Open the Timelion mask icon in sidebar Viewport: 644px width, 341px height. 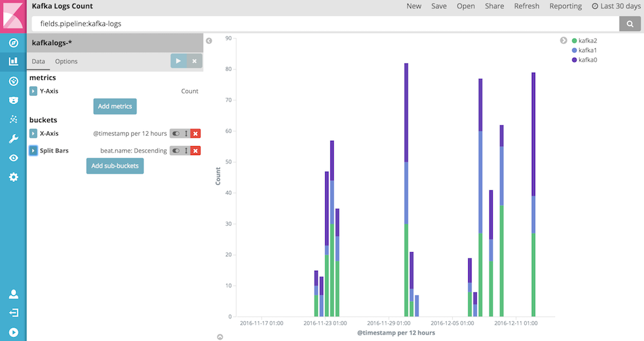click(x=14, y=100)
